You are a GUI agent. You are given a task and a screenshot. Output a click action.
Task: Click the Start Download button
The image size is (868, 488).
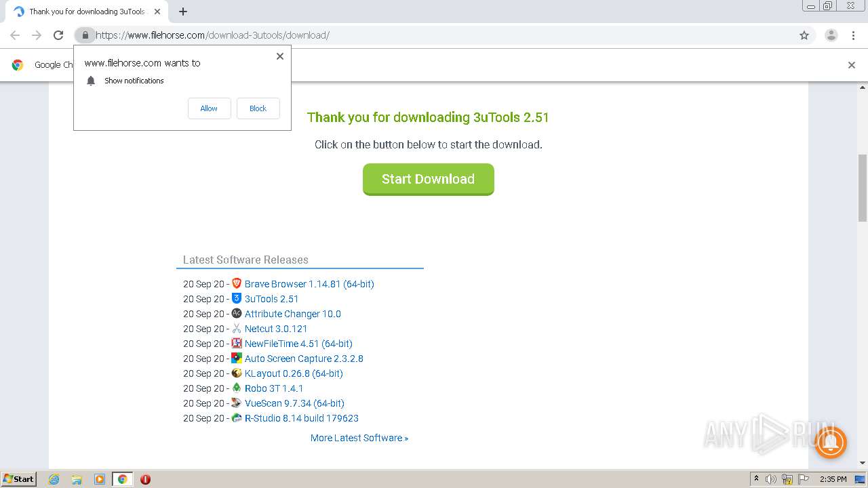pos(429,179)
